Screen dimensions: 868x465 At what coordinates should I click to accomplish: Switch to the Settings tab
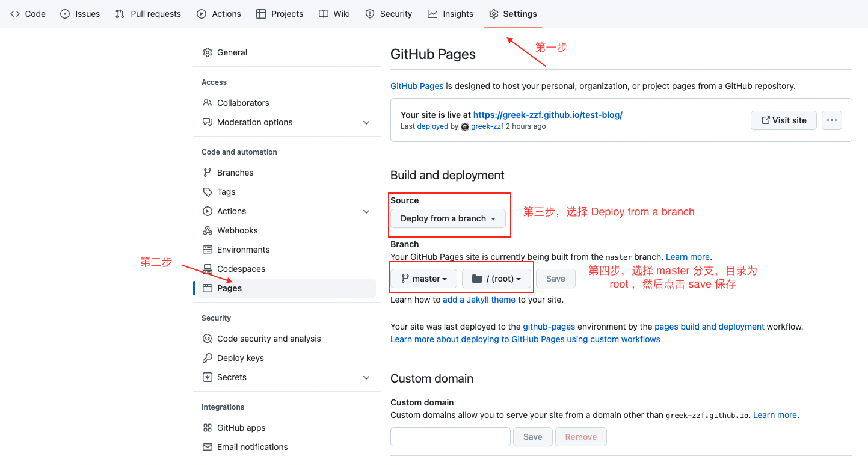coord(512,13)
